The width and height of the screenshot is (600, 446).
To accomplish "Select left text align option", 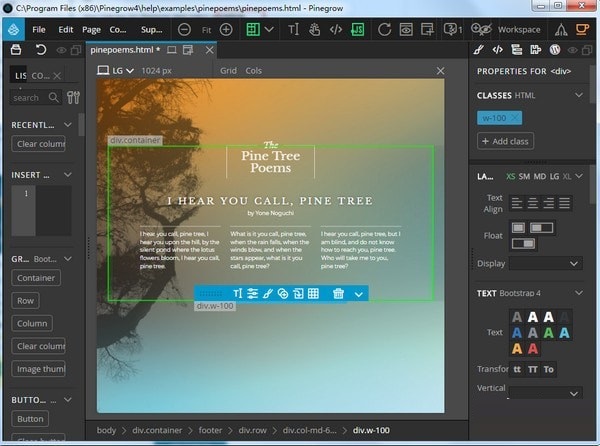I will click(x=517, y=203).
